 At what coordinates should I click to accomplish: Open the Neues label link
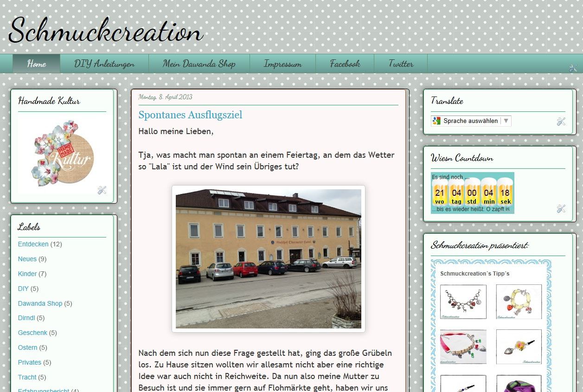[27, 259]
